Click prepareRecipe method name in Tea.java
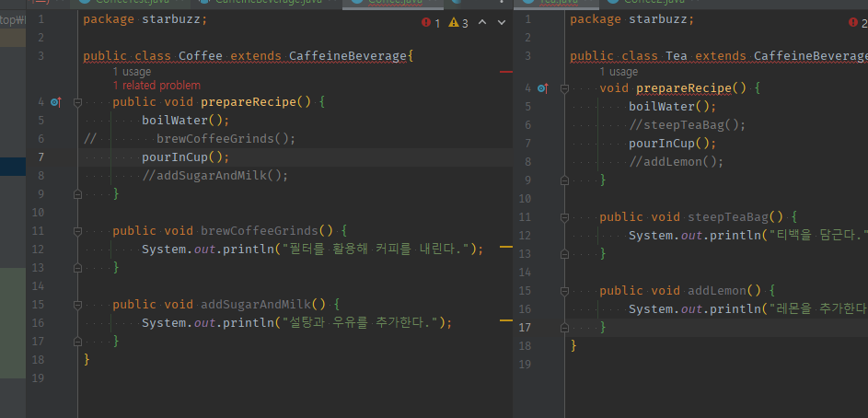 tap(684, 88)
